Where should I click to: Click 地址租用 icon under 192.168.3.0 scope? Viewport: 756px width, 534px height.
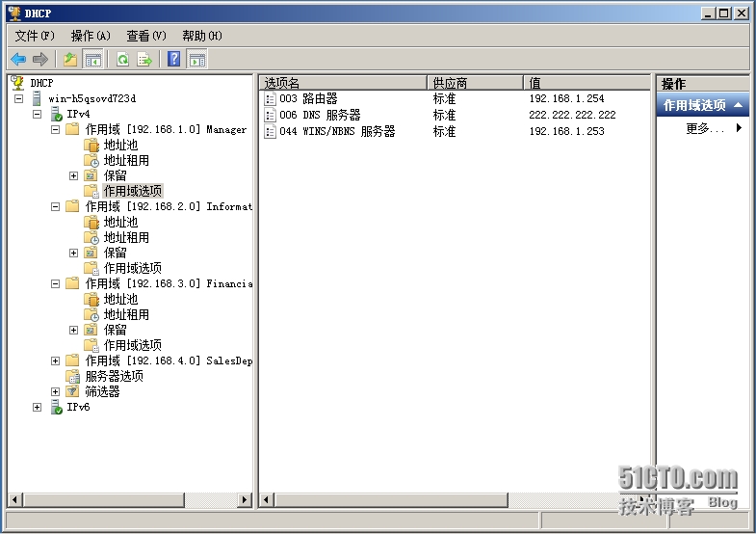coord(91,314)
